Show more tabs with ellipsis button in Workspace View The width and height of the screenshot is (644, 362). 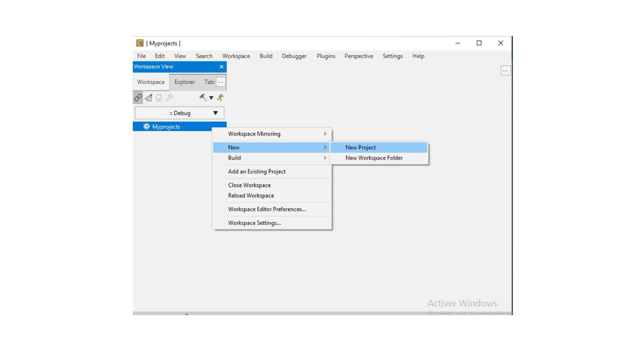click(220, 82)
